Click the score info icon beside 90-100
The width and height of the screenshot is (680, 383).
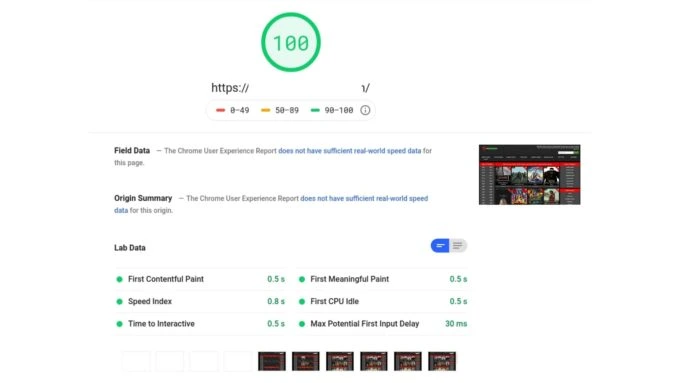click(365, 110)
